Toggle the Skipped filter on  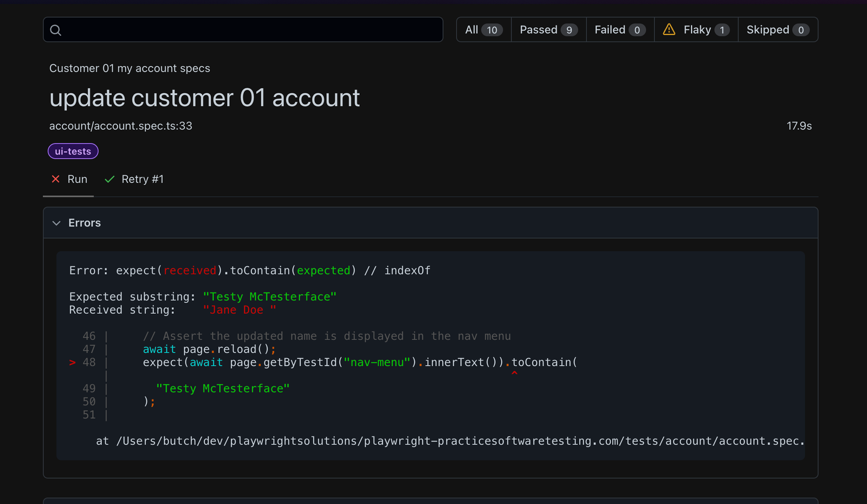(778, 30)
